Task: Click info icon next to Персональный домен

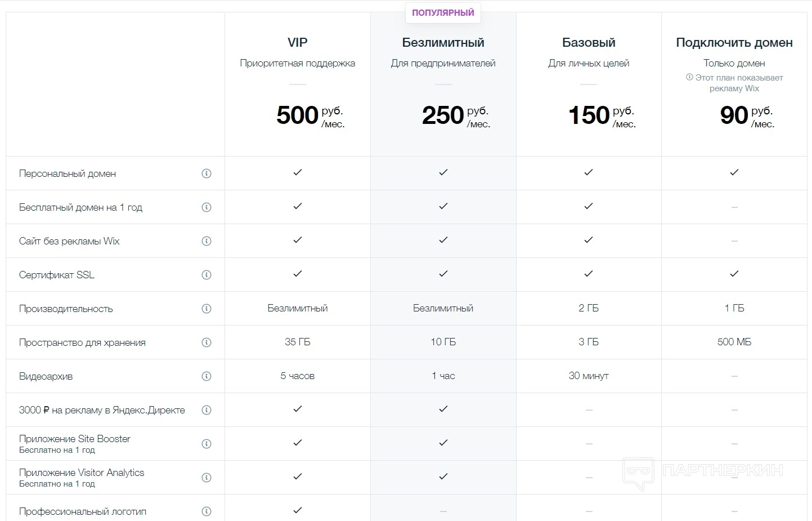Action: [x=207, y=173]
